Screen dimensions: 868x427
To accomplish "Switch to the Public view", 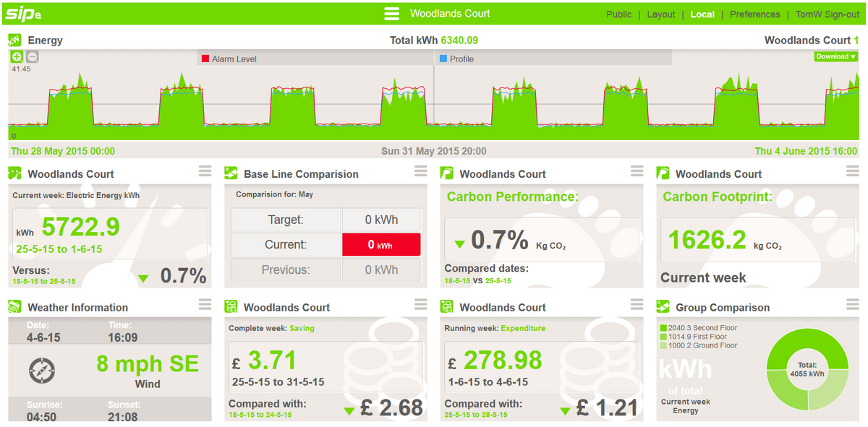I will click(x=618, y=14).
